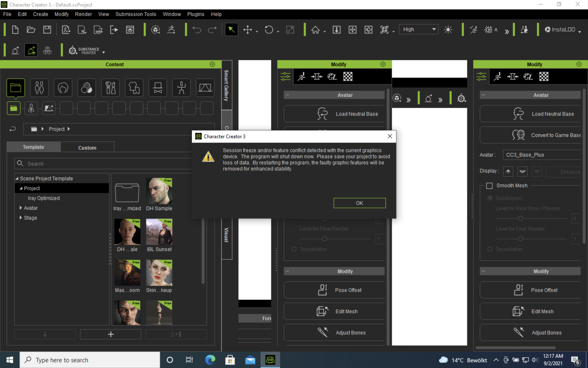
Task: Open the Motion tab icon in right Modify panel
Action: (497, 77)
